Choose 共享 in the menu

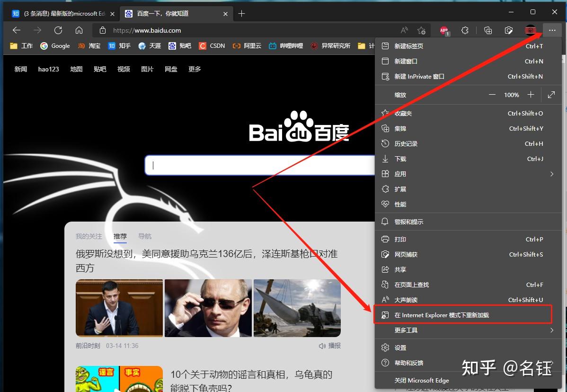pyautogui.click(x=468, y=269)
